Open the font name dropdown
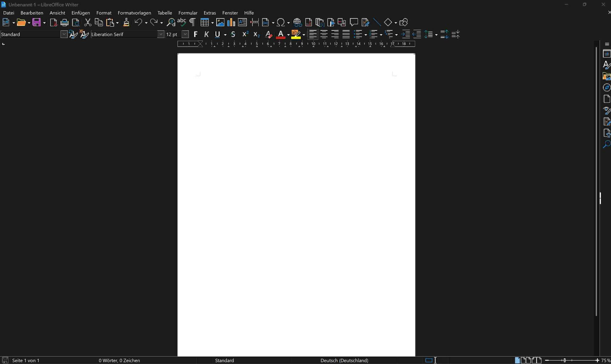The width and height of the screenshot is (611, 364). (x=161, y=34)
